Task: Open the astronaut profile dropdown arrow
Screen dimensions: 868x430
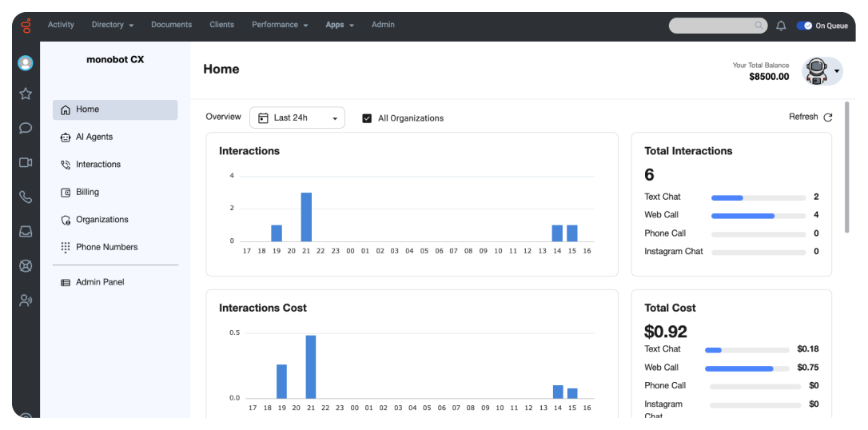Action: 837,71
